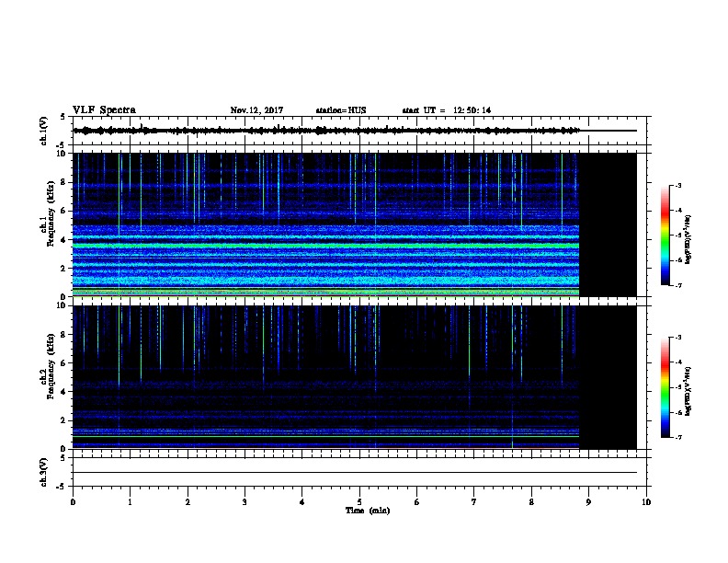The width and height of the screenshot is (728, 563).
Task: Click the "-3" label on ch.2 color bar
Action: [x=677, y=338]
